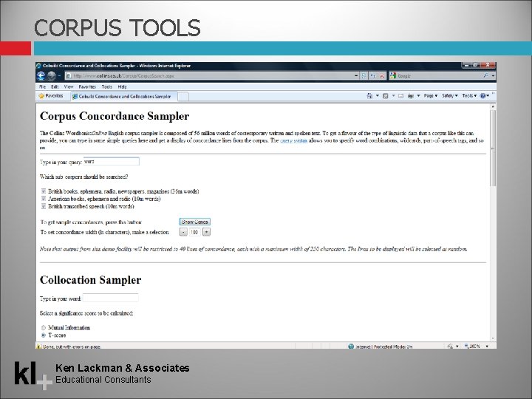Click the Internet Explorer logo in title bar
This screenshot has height=399, width=532.
coord(38,66)
